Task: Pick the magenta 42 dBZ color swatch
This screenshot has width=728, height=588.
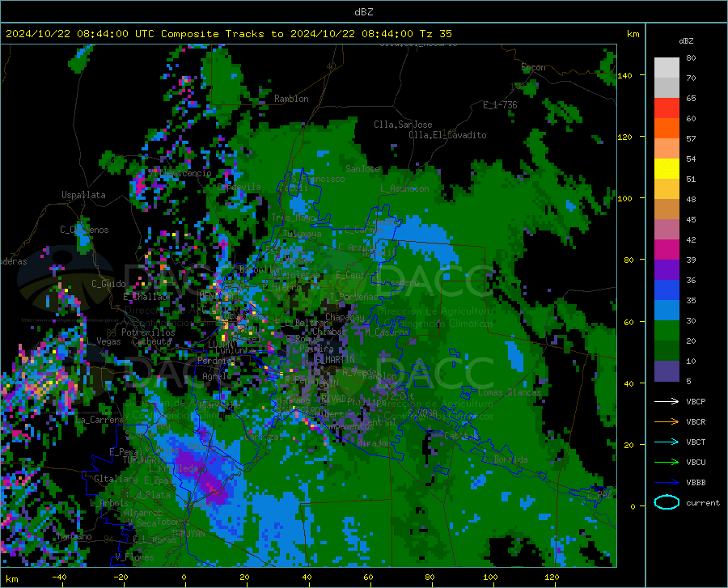Action: (x=667, y=250)
